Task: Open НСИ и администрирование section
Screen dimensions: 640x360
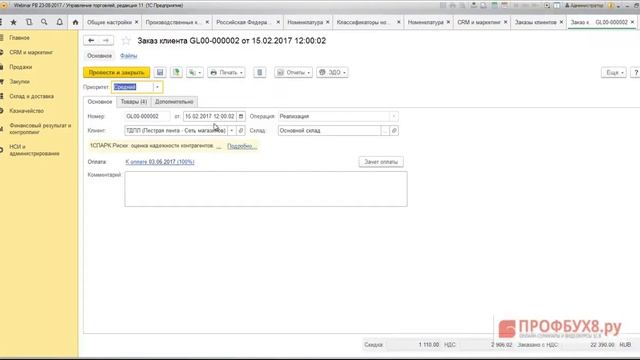Action: (34, 150)
